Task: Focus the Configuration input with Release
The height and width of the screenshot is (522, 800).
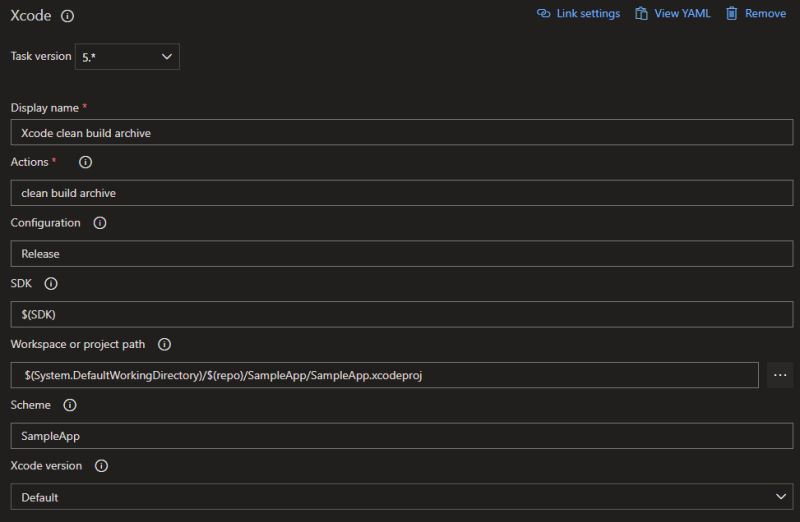Action: click(402, 254)
